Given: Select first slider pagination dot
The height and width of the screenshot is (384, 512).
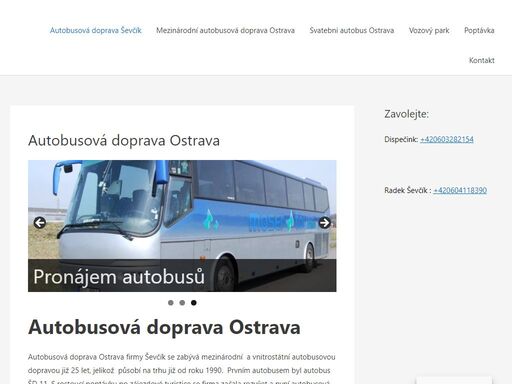Looking at the screenshot, I should pos(171,303).
